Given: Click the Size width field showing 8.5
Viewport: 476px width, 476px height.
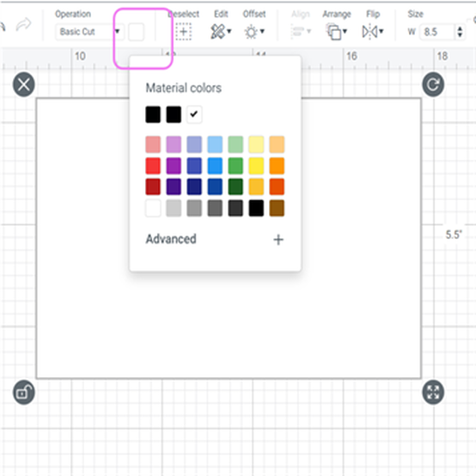Looking at the screenshot, I should click(x=437, y=32).
